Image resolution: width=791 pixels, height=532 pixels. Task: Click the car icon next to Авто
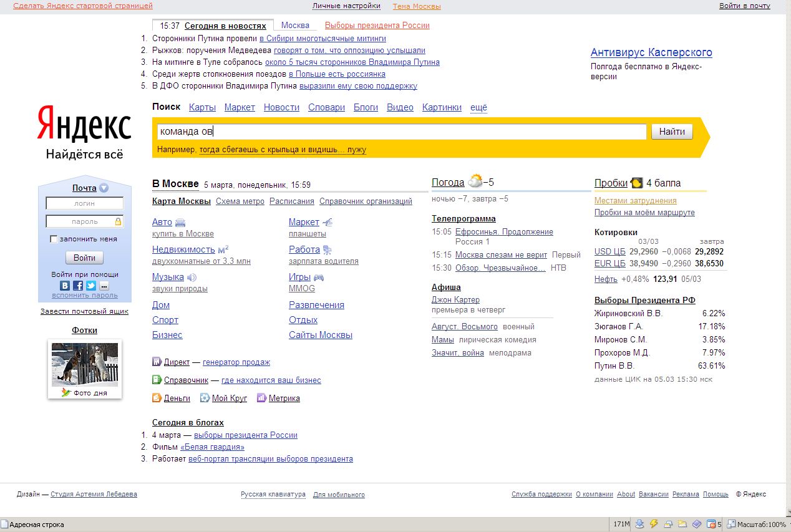pos(180,223)
